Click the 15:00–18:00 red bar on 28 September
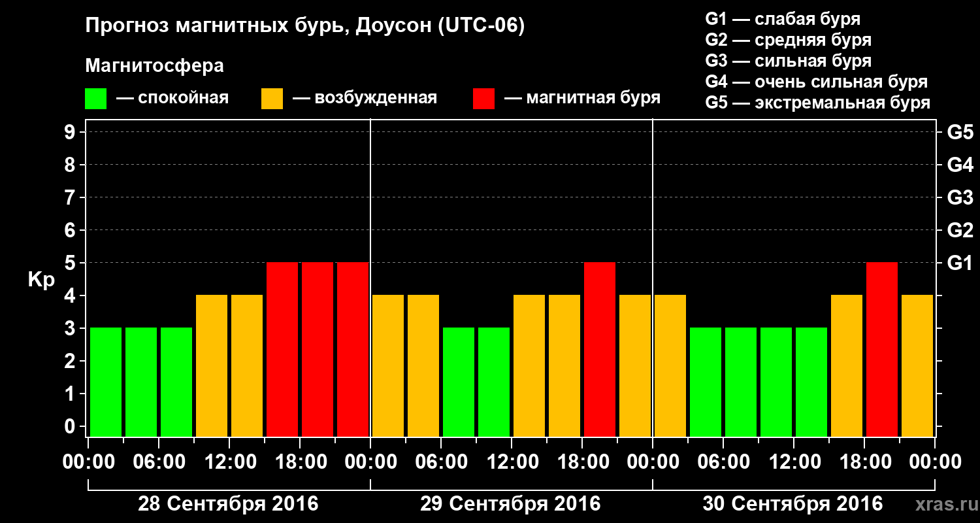 pos(282,349)
